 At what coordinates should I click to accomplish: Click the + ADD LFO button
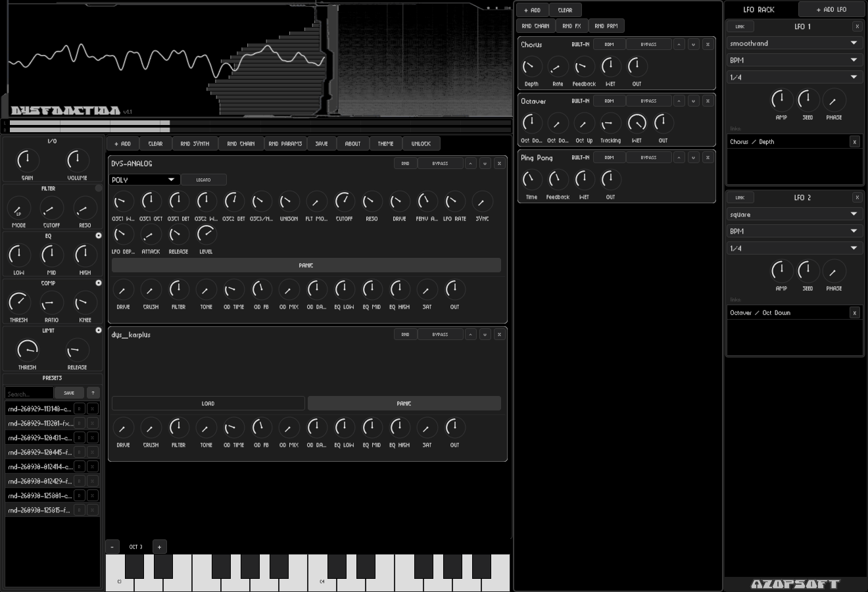click(x=831, y=10)
